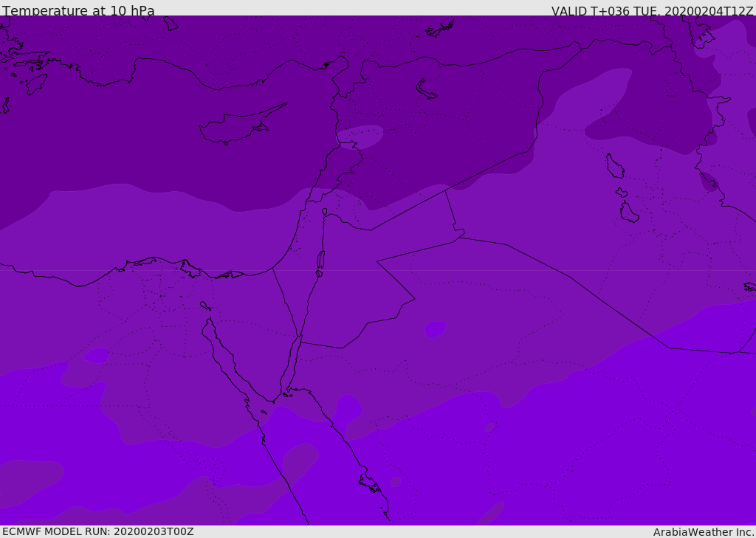Click the 'VALID T+036 TUE. 20200204T12Z' timestamp
Image resolution: width=756 pixels, height=538 pixels.
click(653, 10)
